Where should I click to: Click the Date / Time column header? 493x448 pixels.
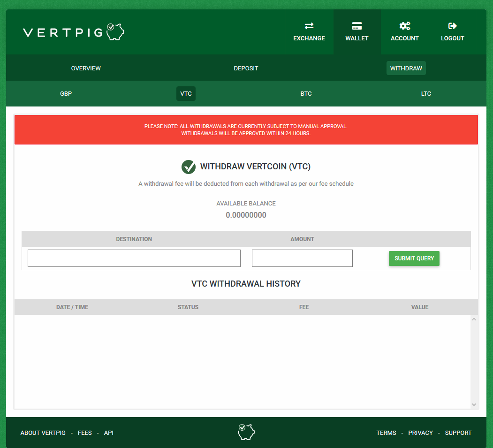pyautogui.click(x=72, y=307)
